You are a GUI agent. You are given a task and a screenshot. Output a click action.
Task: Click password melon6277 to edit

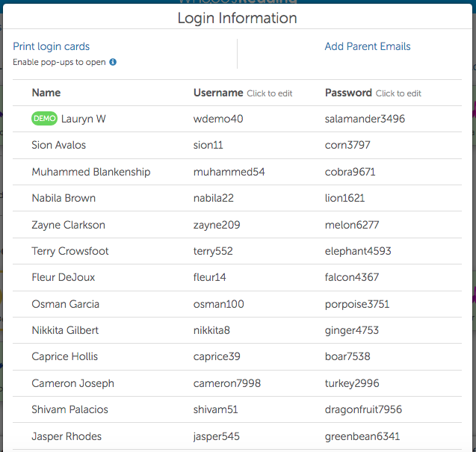tap(352, 225)
